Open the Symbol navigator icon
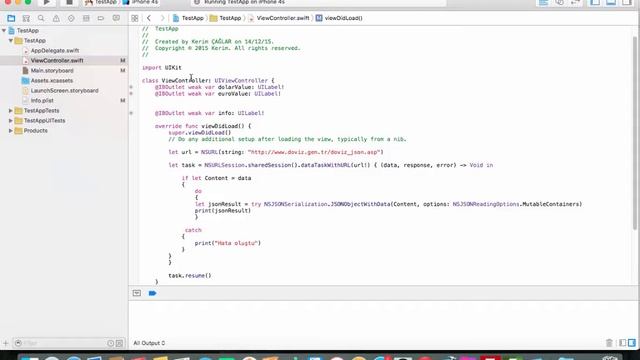This screenshot has width=640, height=360. 26,18
